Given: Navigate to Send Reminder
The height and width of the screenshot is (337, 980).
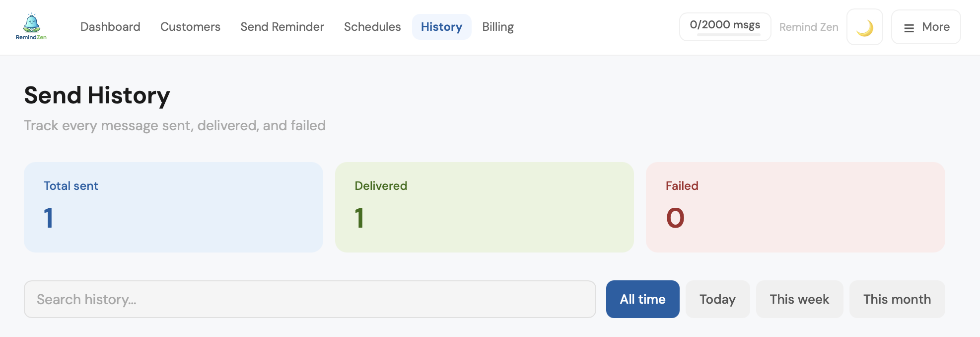Looking at the screenshot, I should [x=282, y=27].
